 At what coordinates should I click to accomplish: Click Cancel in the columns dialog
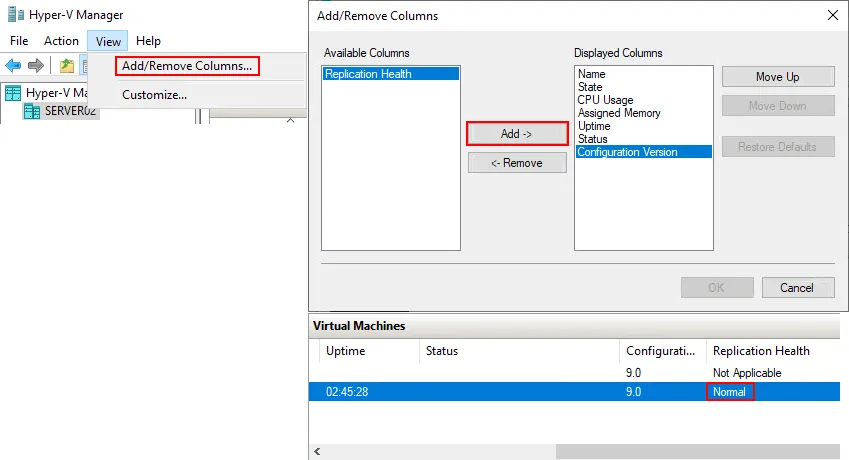click(x=797, y=287)
